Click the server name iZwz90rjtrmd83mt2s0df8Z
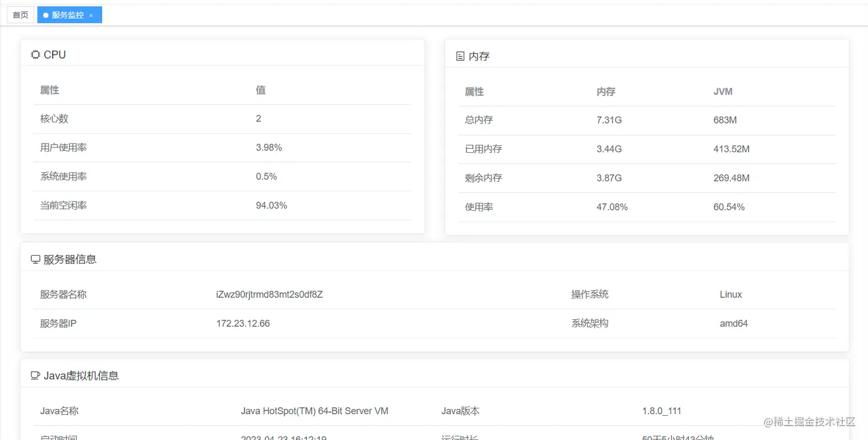Image resolution: width=868 pixels, height=440 pixels. (x=269, y=294)
